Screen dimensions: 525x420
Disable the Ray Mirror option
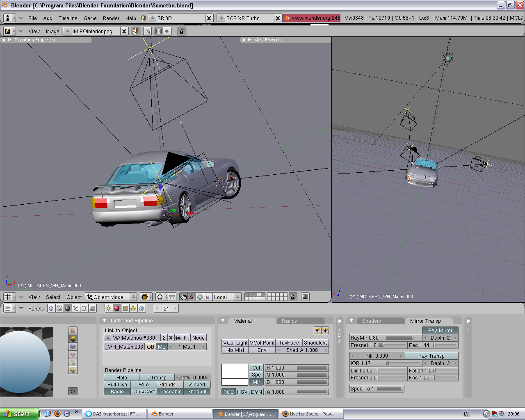pyautogui.click(x=440, y=331)
